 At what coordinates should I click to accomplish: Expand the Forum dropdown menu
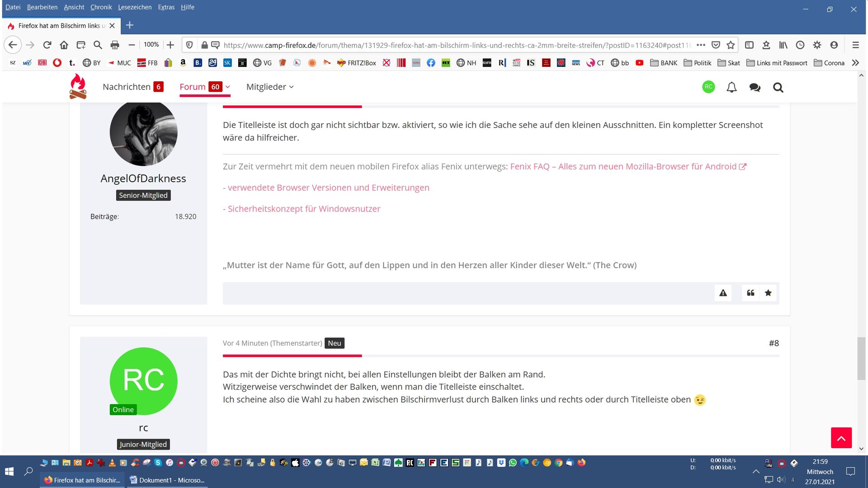(228, 87)
